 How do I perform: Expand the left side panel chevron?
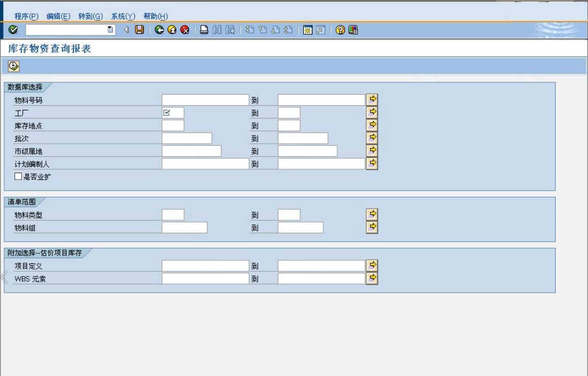[x=4, y=277]
